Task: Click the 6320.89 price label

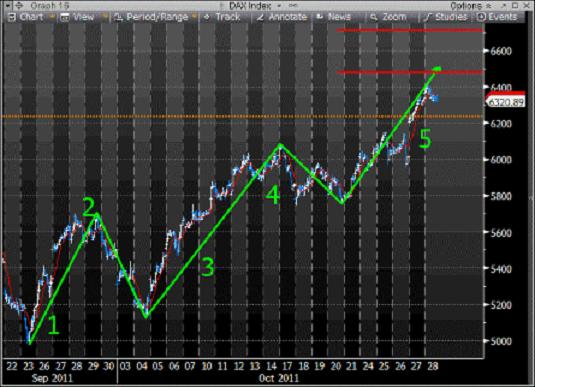Action: pos(506,102)
